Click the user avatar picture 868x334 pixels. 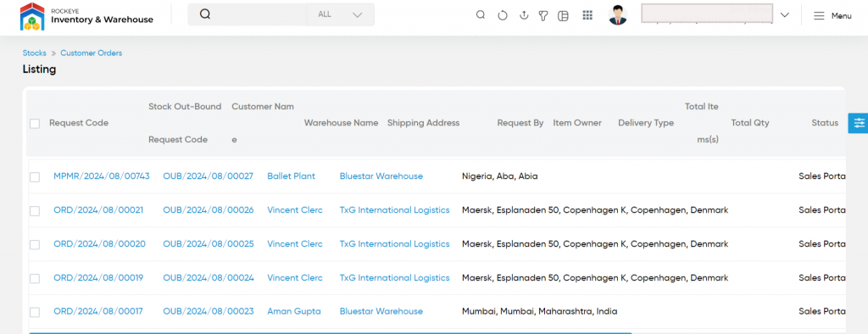pyautogui.click(x=618, y=15)
